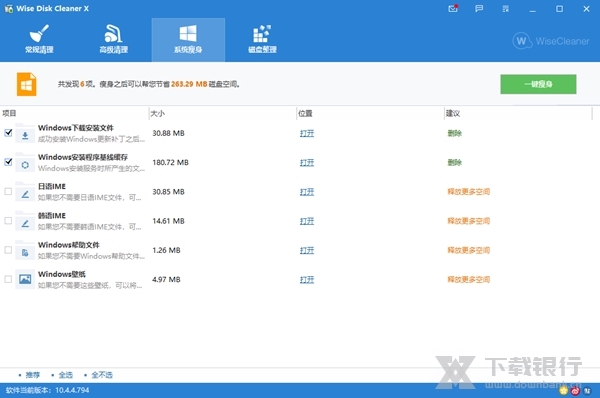Click the Windows下载安装文件 download folder icon
Screen dimensions: 600x398
[x=25, y=133]
